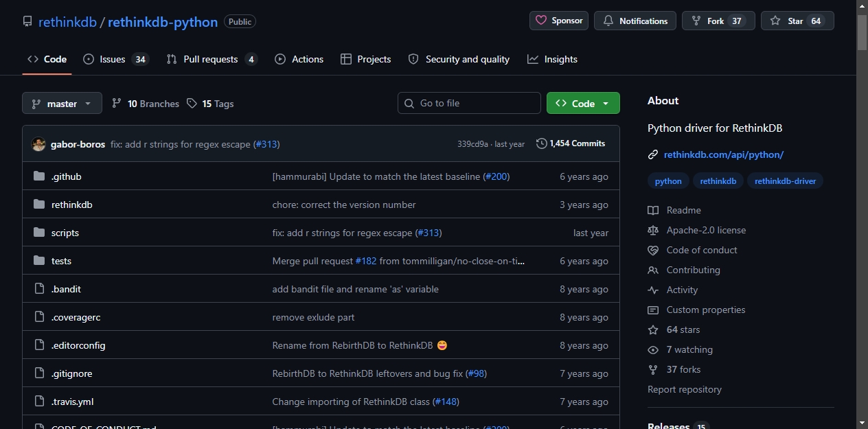Open the tests folder

coord(61,261)
